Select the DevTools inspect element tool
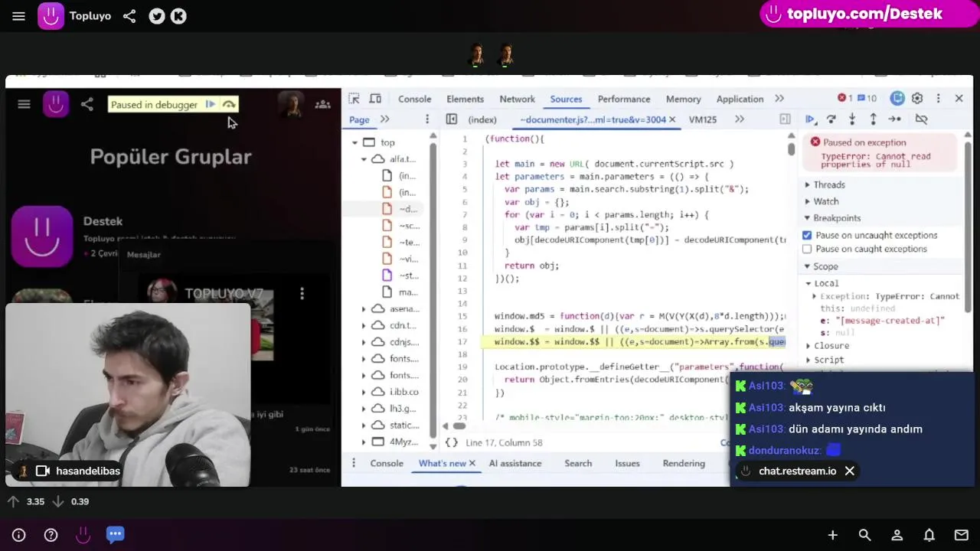This screenshot has height=551, width=980. click(x=354, y=99)
